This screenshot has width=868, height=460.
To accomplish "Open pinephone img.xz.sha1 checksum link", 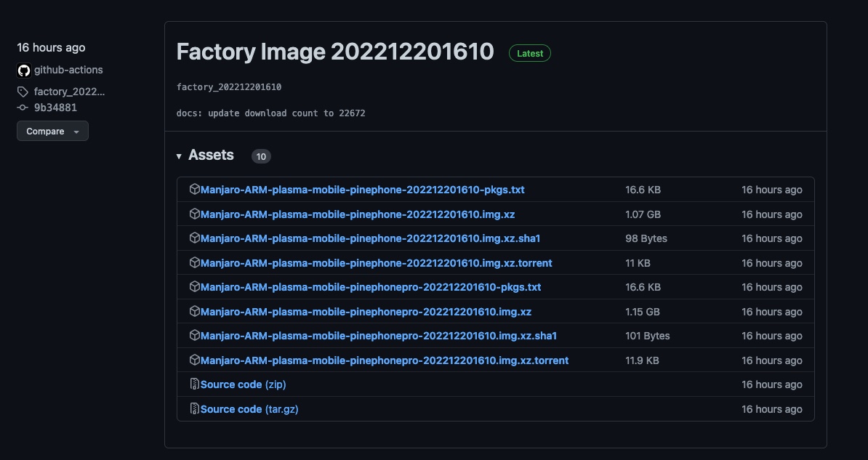I will [370, 238].
